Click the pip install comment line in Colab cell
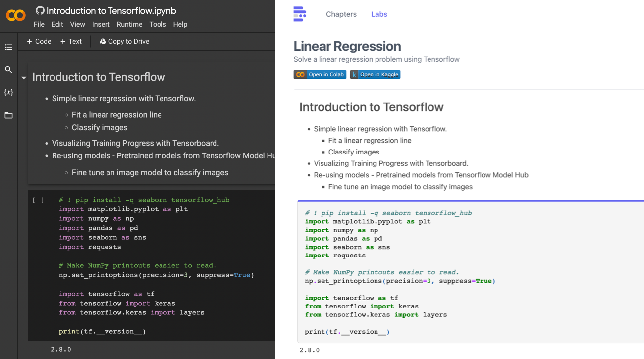The image size is (644, 359). pyautogui.click(x=144, y=200)
